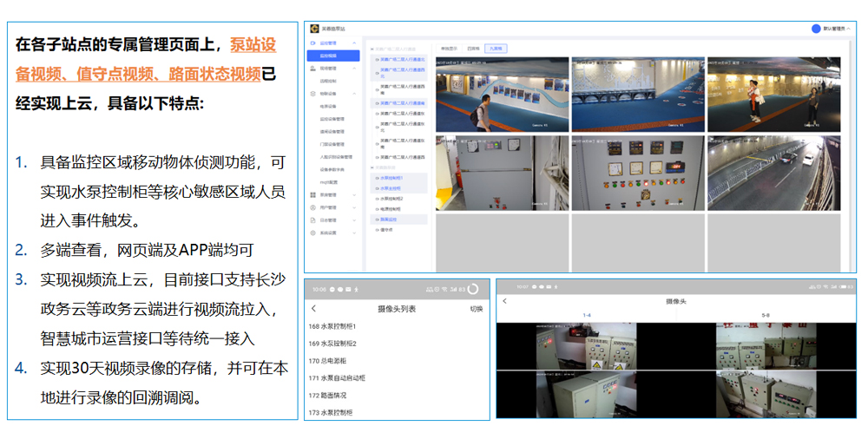
Task: Switch to 四宫格 layout tab
Action: [x=473, y=49]
